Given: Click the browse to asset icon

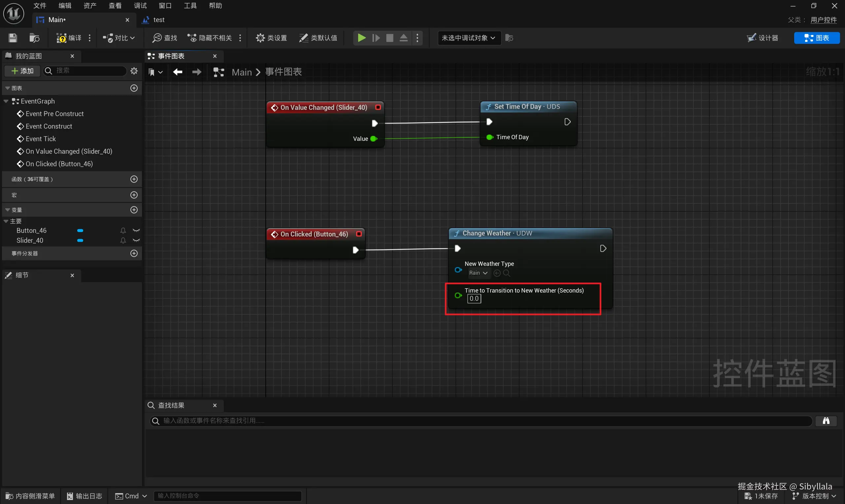Looking at the screenshot, I should point(34,38).
